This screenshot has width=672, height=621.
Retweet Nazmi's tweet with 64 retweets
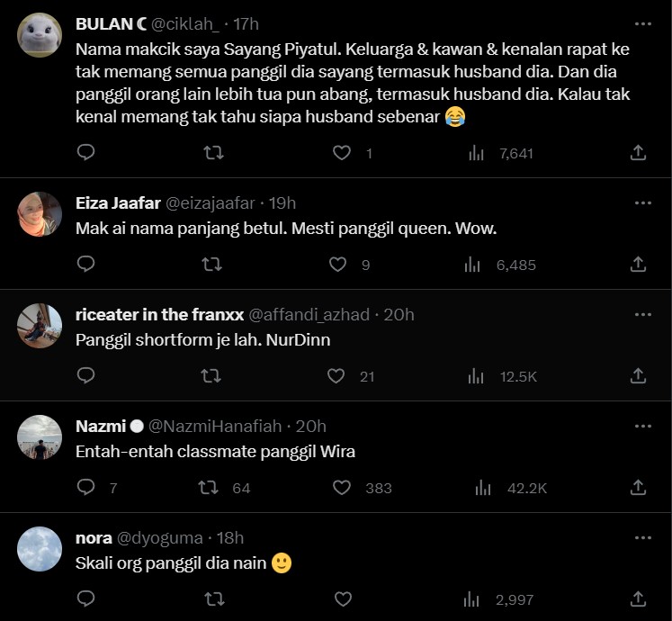coord(208,488)
